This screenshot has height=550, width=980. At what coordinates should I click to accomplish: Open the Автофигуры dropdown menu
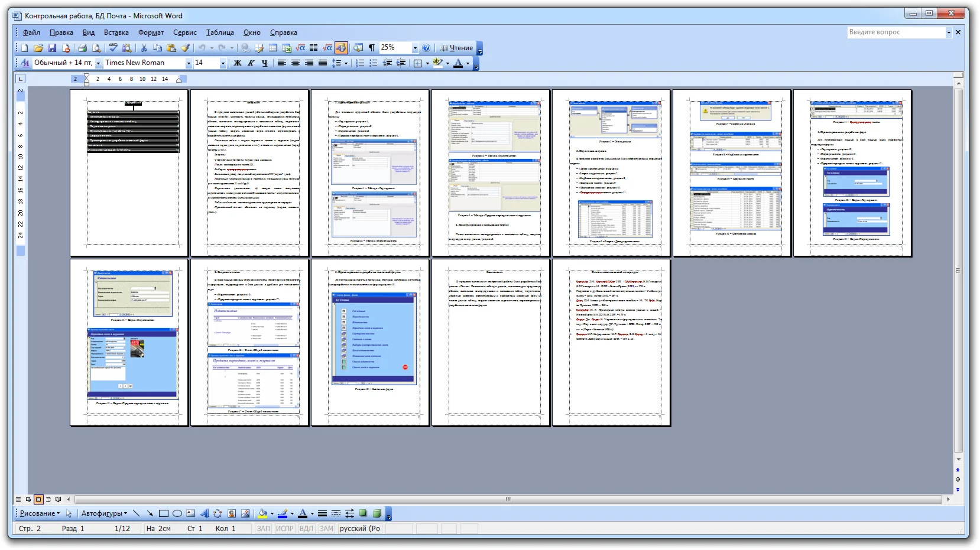(x=104, y=513)
